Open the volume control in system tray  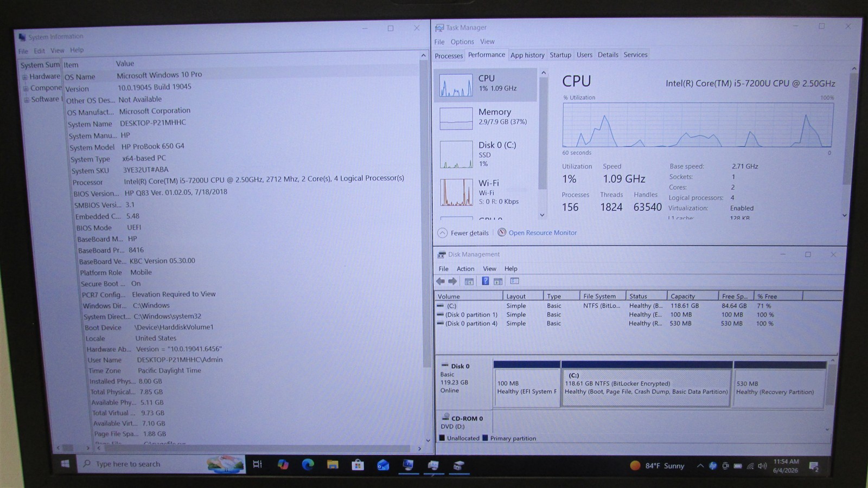coord(762,466)
